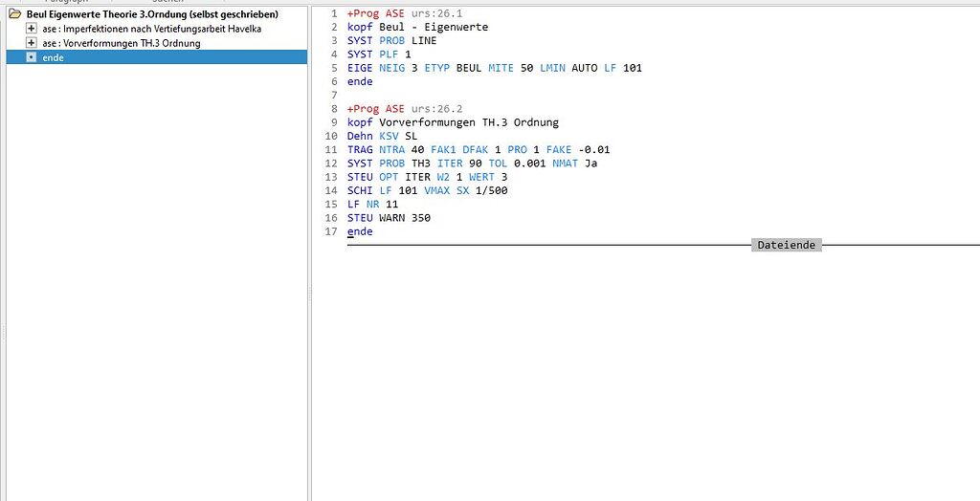Click the small icon beside the 'ende' tree entry

click(x=32, y=57)
